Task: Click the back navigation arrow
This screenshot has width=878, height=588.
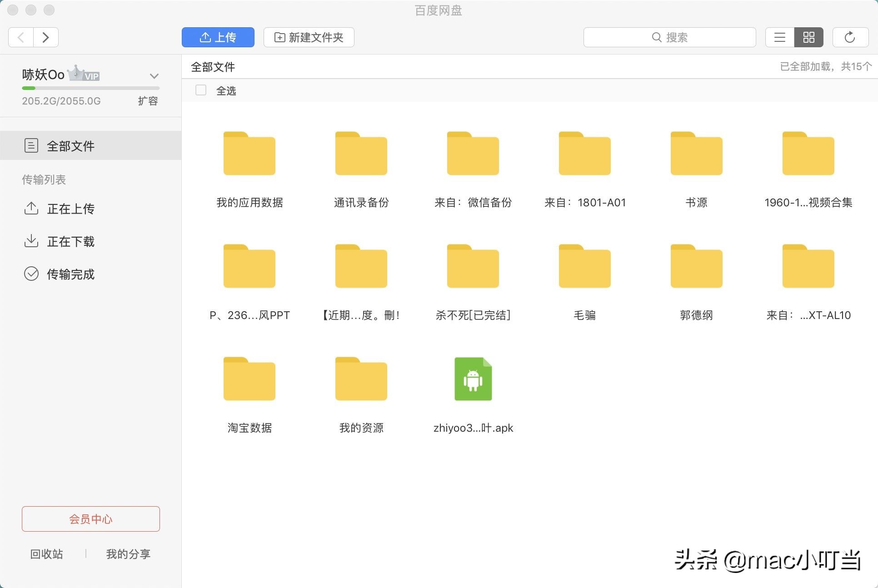Action: point(20,37)
